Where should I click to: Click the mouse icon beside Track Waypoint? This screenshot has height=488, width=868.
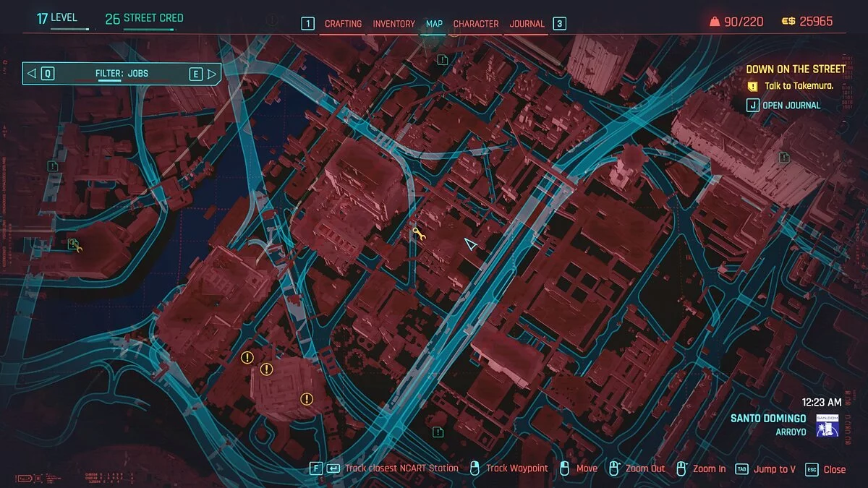[475, 468]
